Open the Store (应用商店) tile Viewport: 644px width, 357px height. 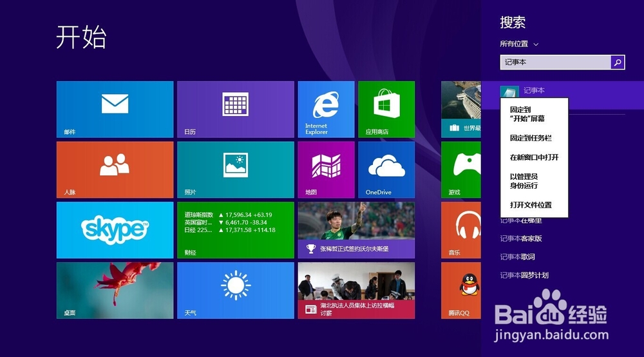(x=386, y=110)
